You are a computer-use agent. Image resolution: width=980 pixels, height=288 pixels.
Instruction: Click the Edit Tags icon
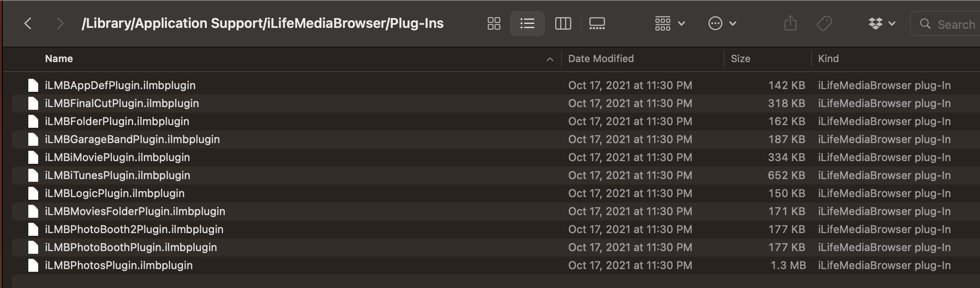click(824, 23)
